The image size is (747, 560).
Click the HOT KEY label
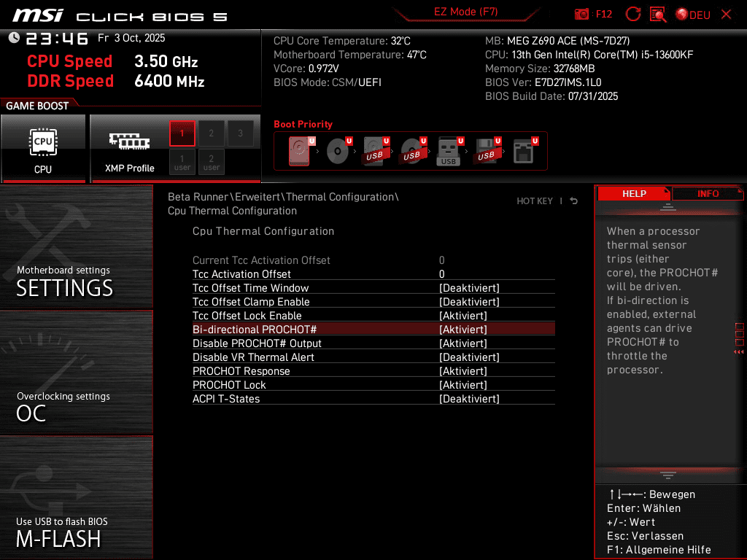coord(535,201)
